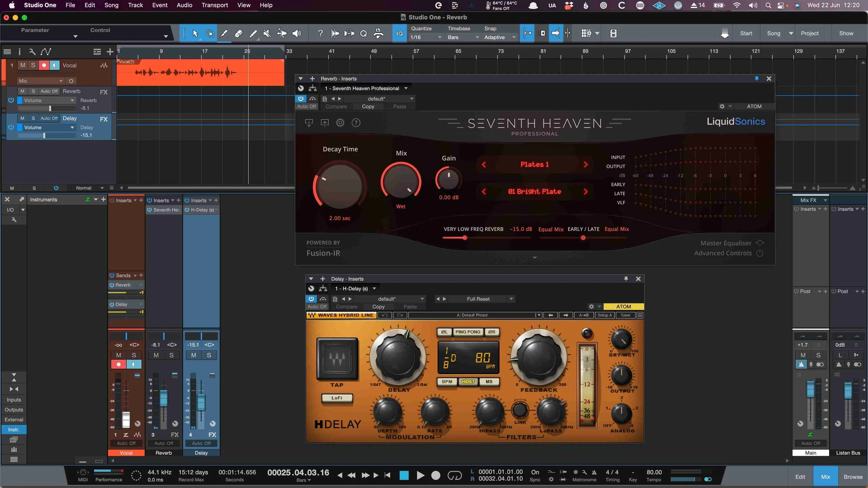
Task: Click the Seventh Heaven settings gear icon
Action: click(x=340, y=123)
